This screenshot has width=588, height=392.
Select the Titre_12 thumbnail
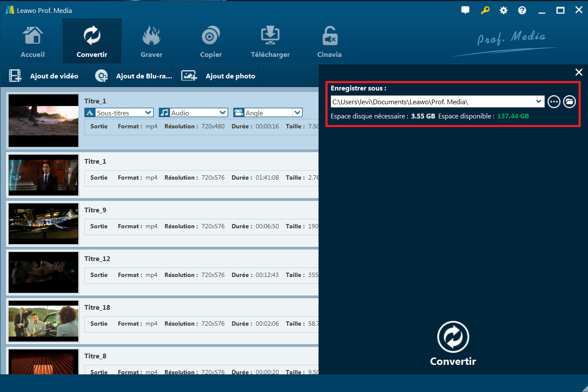click(43, 272)
